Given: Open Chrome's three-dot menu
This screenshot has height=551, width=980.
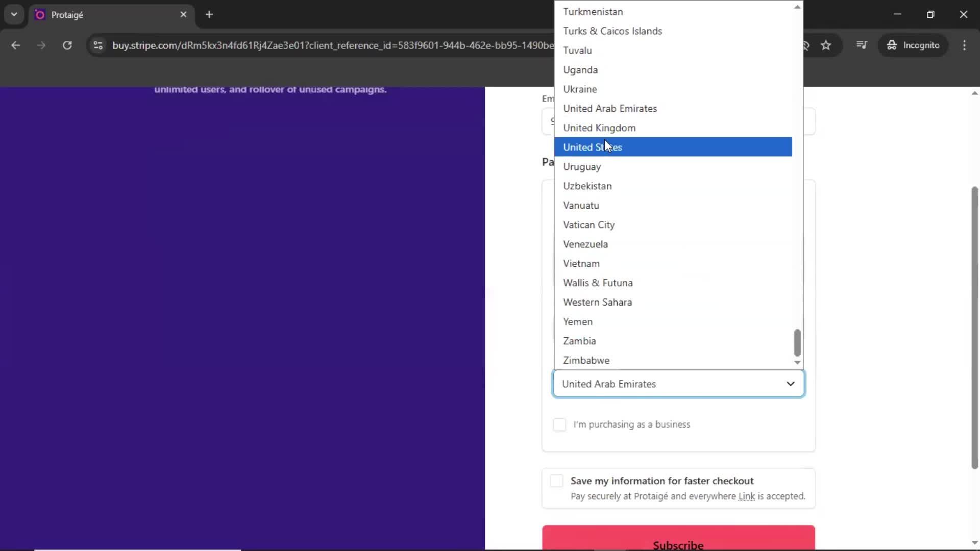Looking at the screenshot, I should click(x=965, y=45).
